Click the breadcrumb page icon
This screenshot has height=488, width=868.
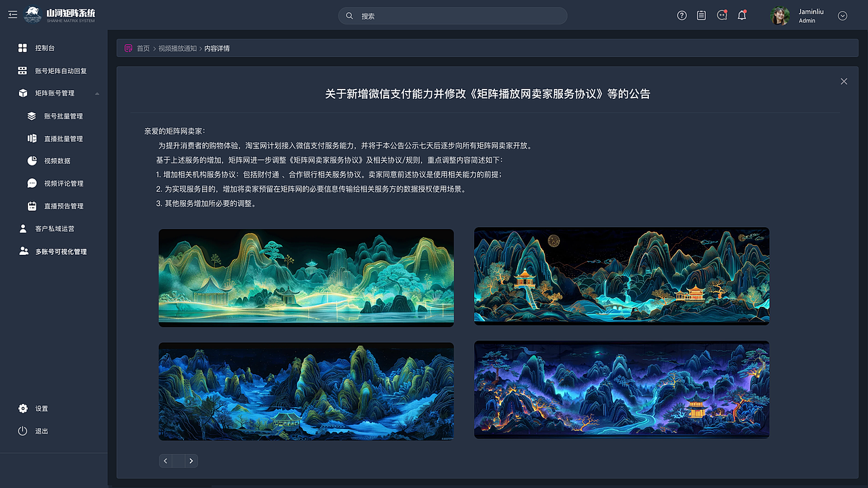coord(128,48)
